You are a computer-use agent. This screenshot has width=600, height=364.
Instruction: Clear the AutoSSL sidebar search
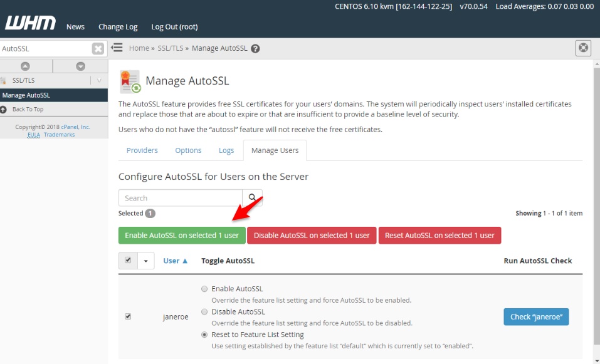pos(98,49)
